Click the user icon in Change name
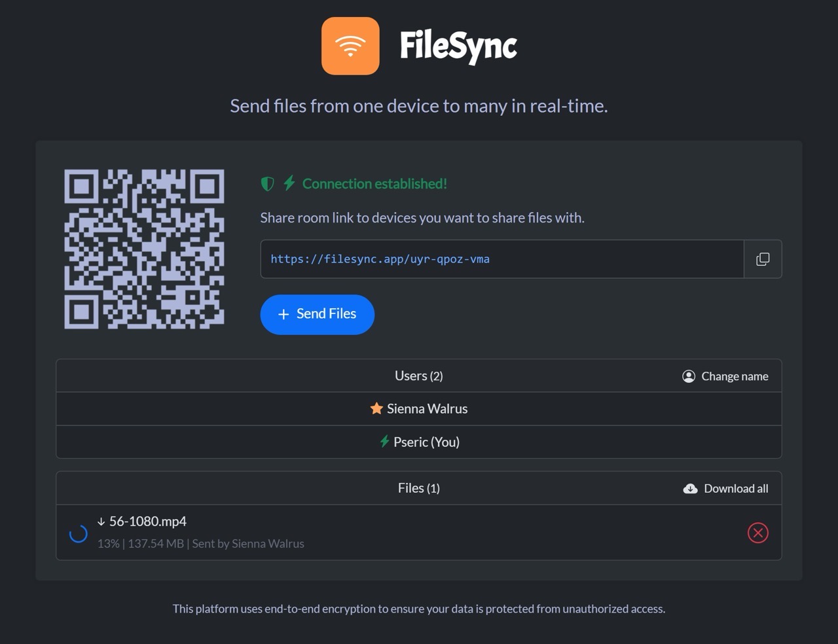The image size is (838, 644). tap(689, 376)
